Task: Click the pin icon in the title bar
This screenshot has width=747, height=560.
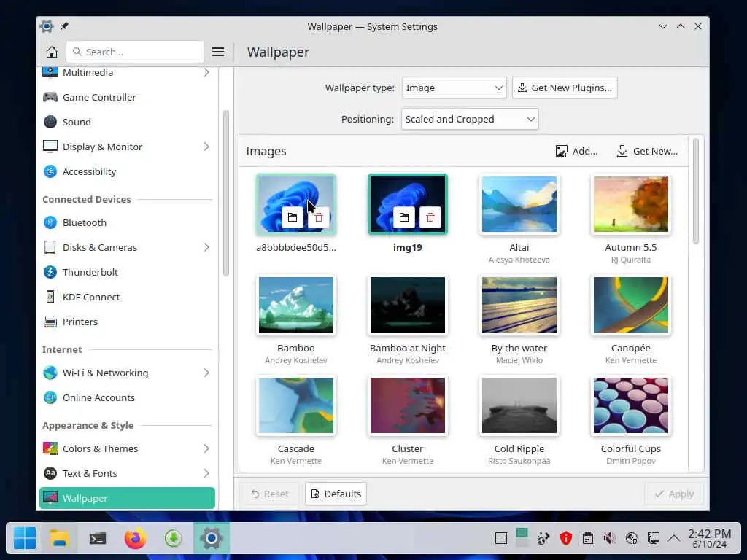Action: coord(64,26)
